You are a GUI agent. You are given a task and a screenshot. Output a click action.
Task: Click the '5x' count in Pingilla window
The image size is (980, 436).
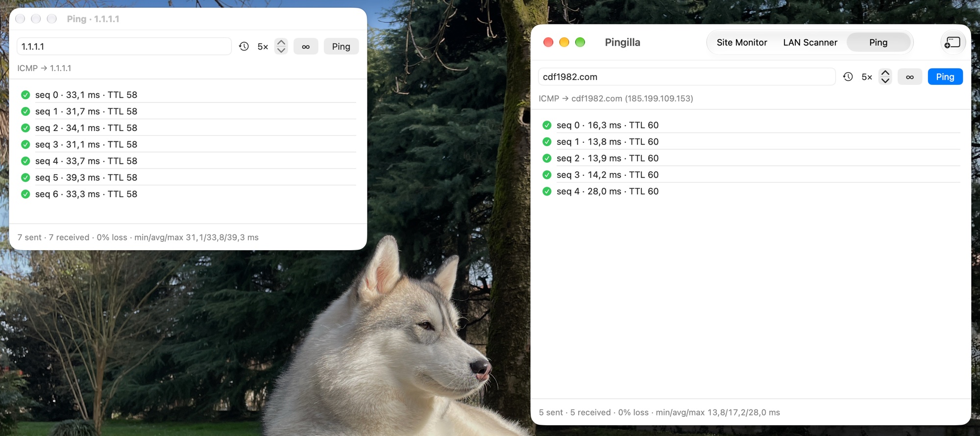pos(867,77)
